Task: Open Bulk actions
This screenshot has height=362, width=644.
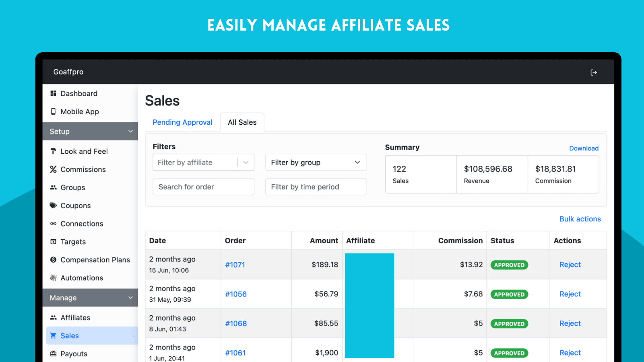Action: (x=580, y=219)
